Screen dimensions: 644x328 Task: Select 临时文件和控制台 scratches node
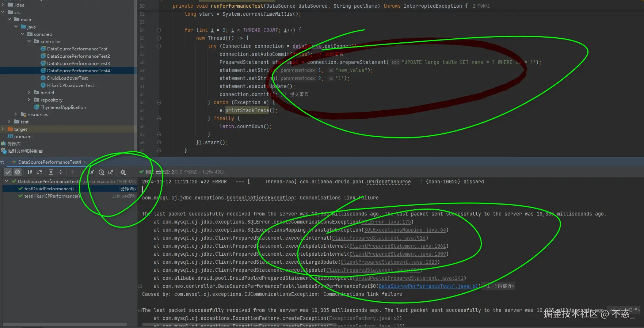(22, 151)
